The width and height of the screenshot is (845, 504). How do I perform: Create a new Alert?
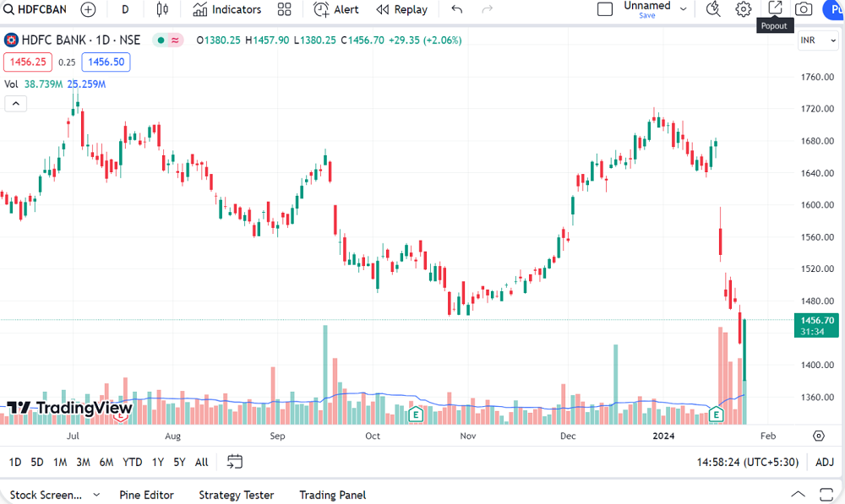pos(336,9)
